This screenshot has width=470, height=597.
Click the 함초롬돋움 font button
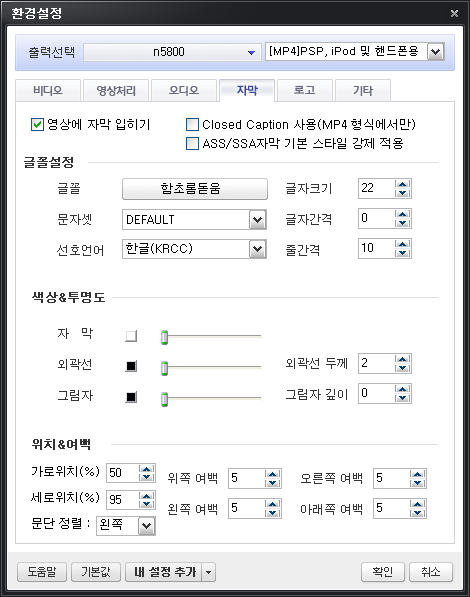pyautogui.click(x=195, y=188)
